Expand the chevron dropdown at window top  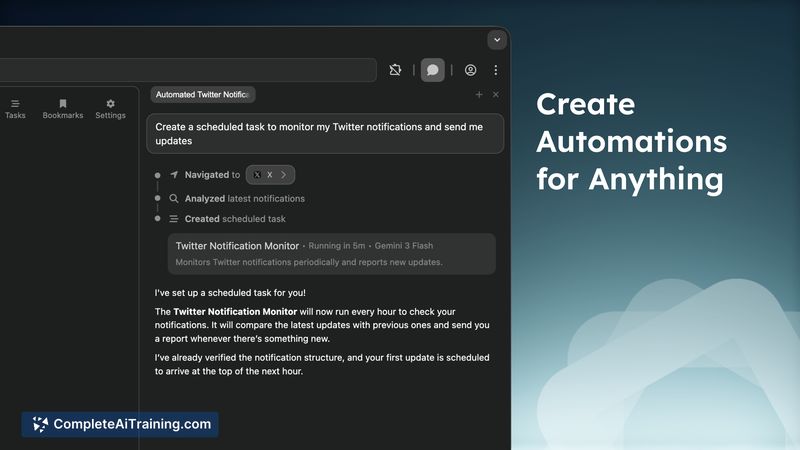click(496, 40)
